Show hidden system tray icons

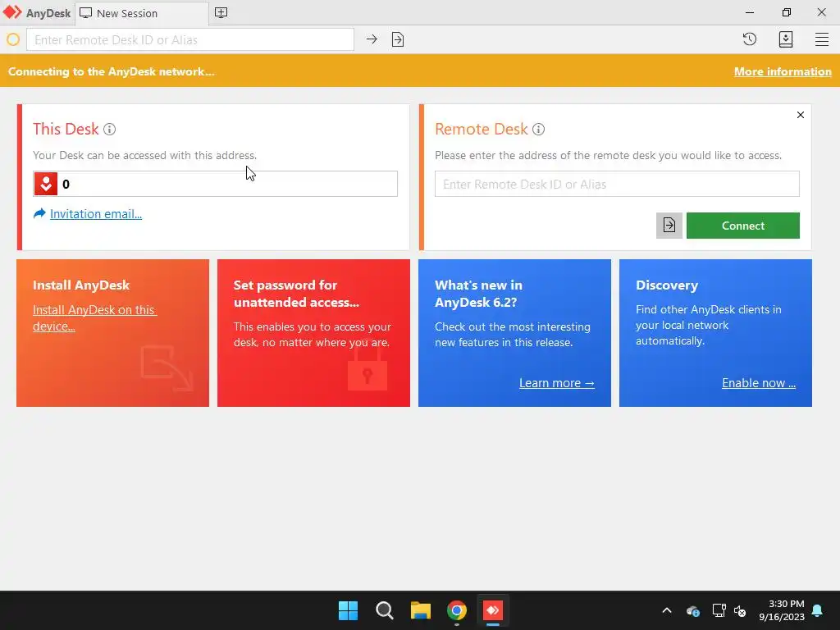click(667, 610)
